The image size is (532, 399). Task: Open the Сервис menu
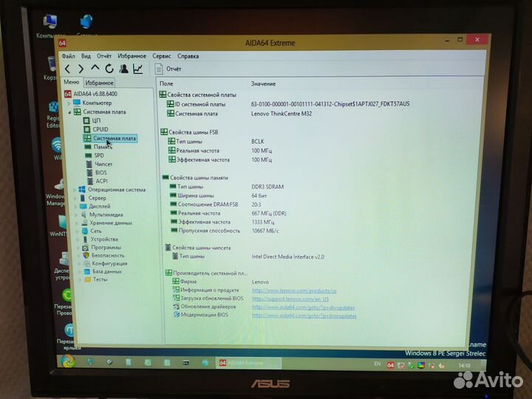(x=162, y=56)
